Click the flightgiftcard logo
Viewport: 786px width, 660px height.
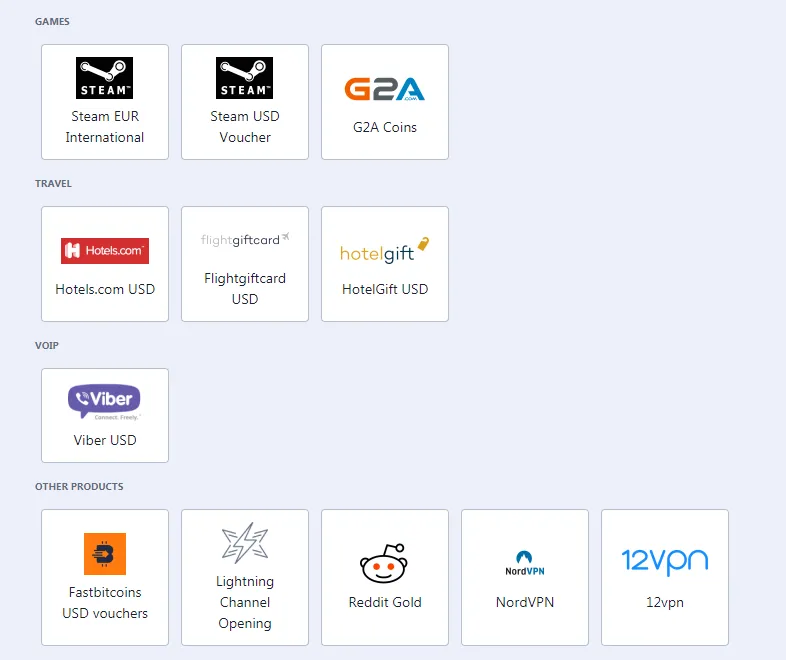pyautogui.click(x=245, y=240)
